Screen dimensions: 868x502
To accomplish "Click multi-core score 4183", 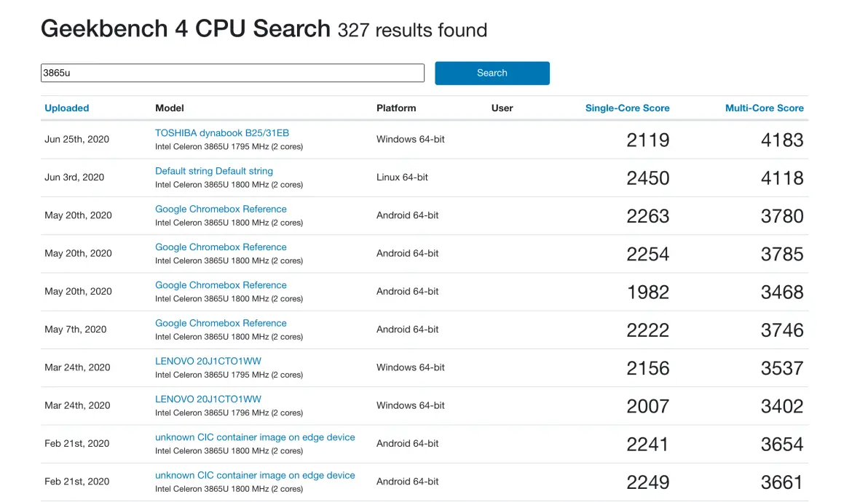I will pos(781,140).
